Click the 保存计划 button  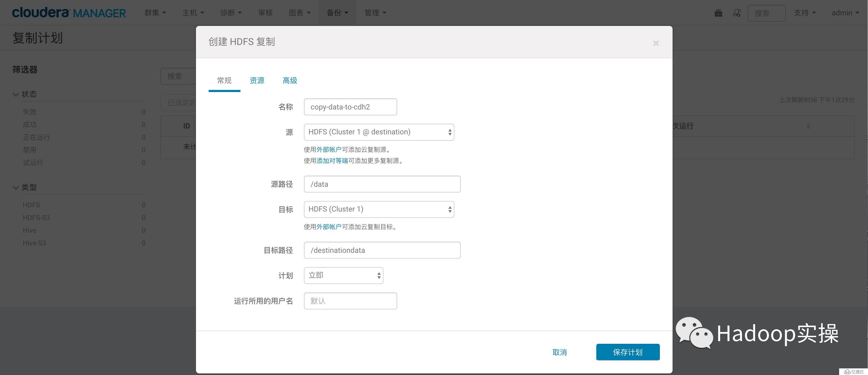tap(628, 352)
